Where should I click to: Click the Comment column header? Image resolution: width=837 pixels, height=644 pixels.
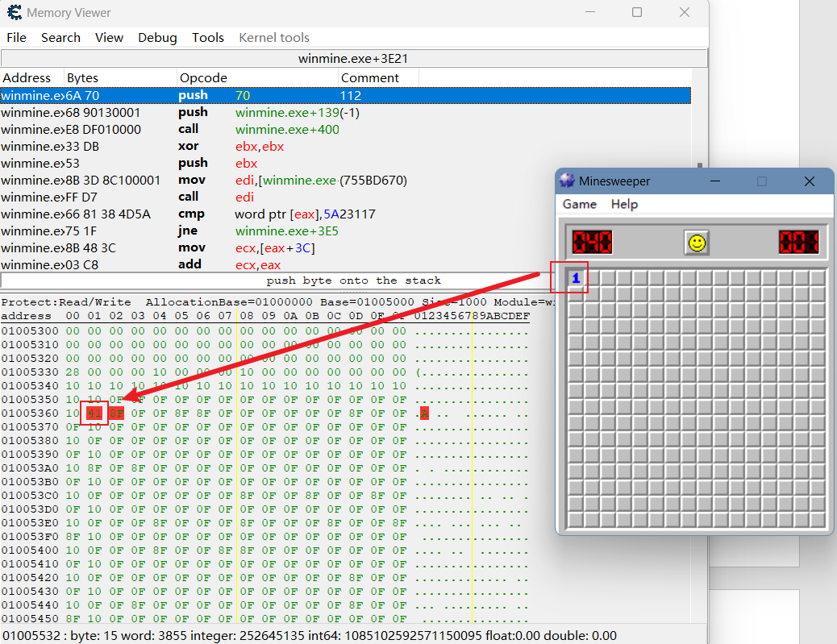(370, 78)
